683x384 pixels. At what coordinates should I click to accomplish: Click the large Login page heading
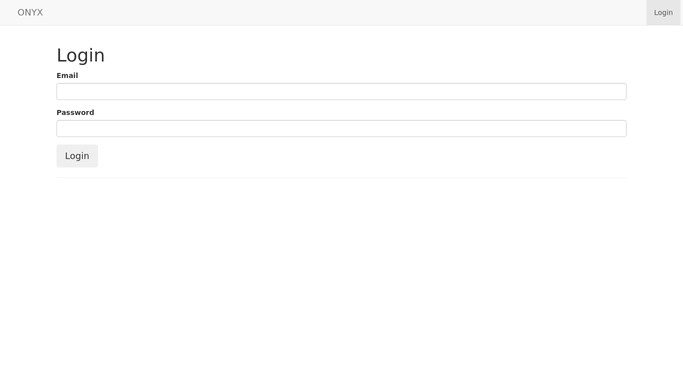pyautogui.click(x=81, y=55)
